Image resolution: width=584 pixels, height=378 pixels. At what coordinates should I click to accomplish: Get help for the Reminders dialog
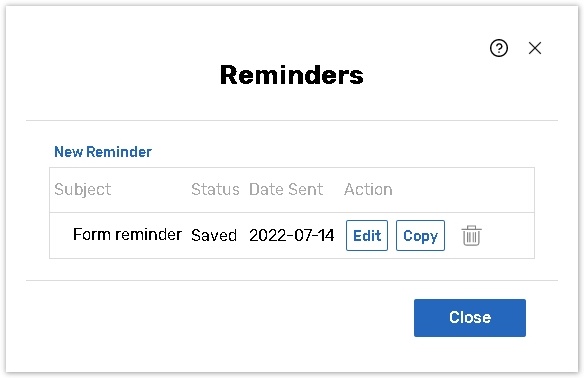point(499,48)
